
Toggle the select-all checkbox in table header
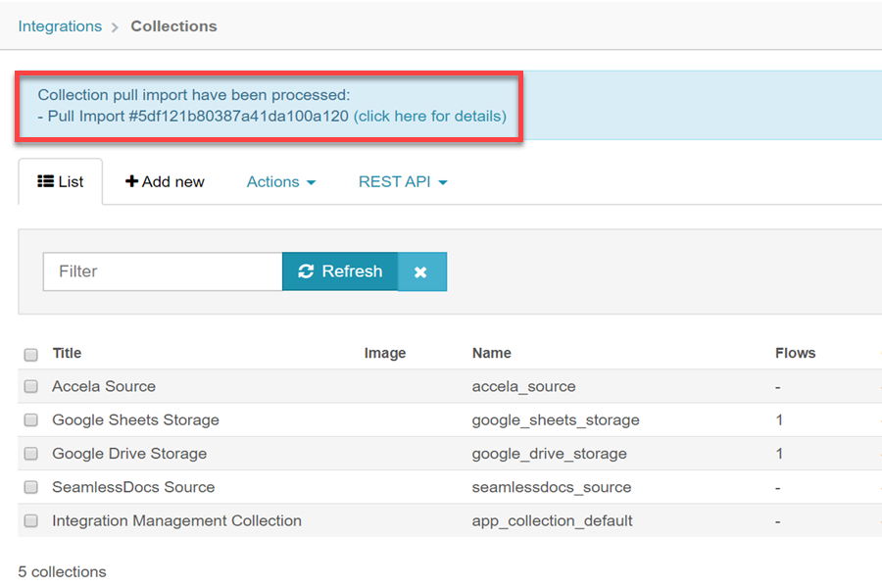[31, 354]
